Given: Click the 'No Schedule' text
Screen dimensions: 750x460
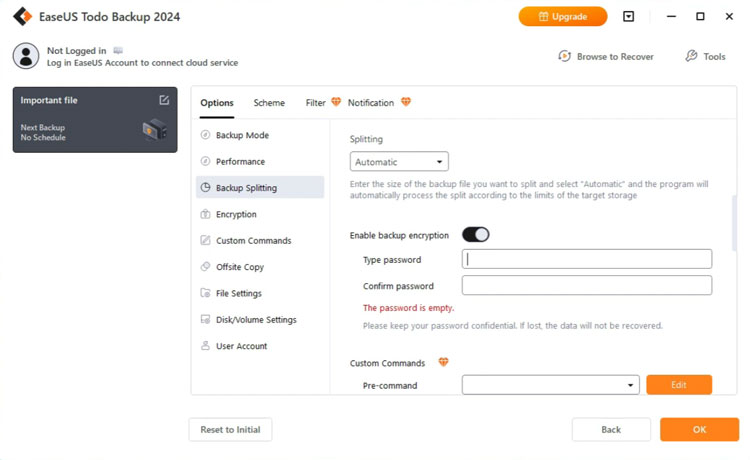Looking at the screenshot, I should (43, 138).
